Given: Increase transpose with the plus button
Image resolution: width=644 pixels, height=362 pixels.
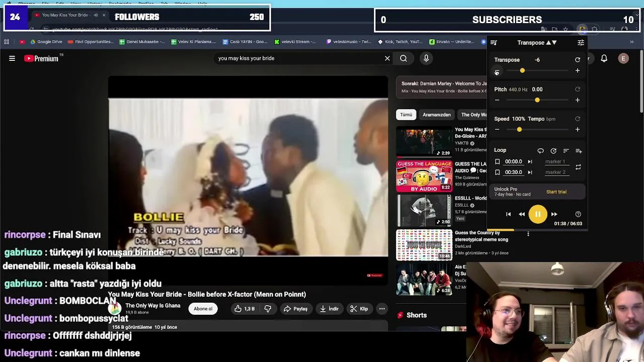Looking at the screenshot, I should pyautogui.click(x=578, y=71).
